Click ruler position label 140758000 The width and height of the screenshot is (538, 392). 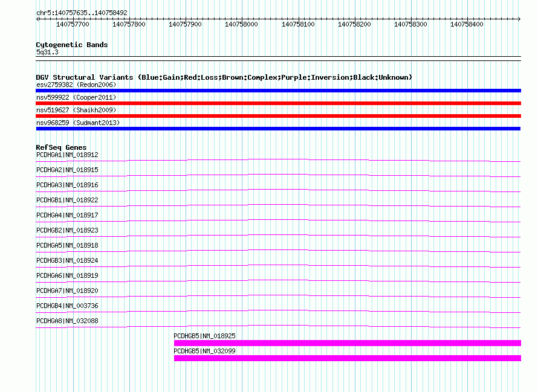241,24
